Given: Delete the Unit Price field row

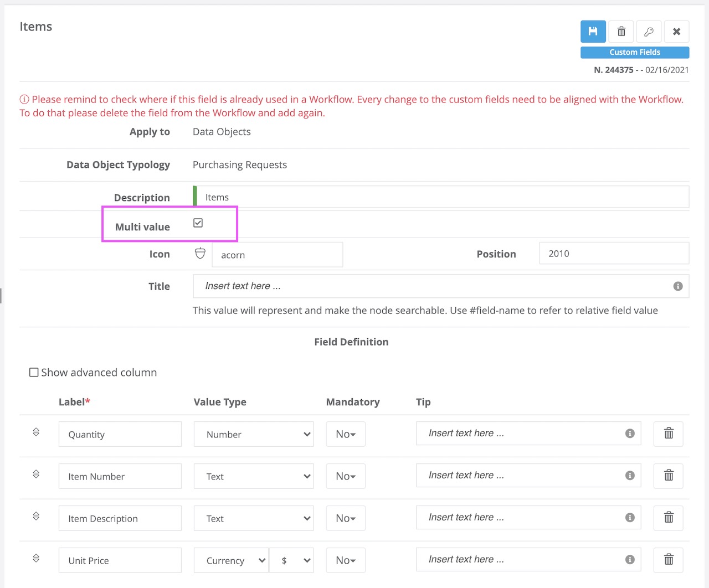Looking at the screenshot, I should pyautogui.click(x=668, y=560).
